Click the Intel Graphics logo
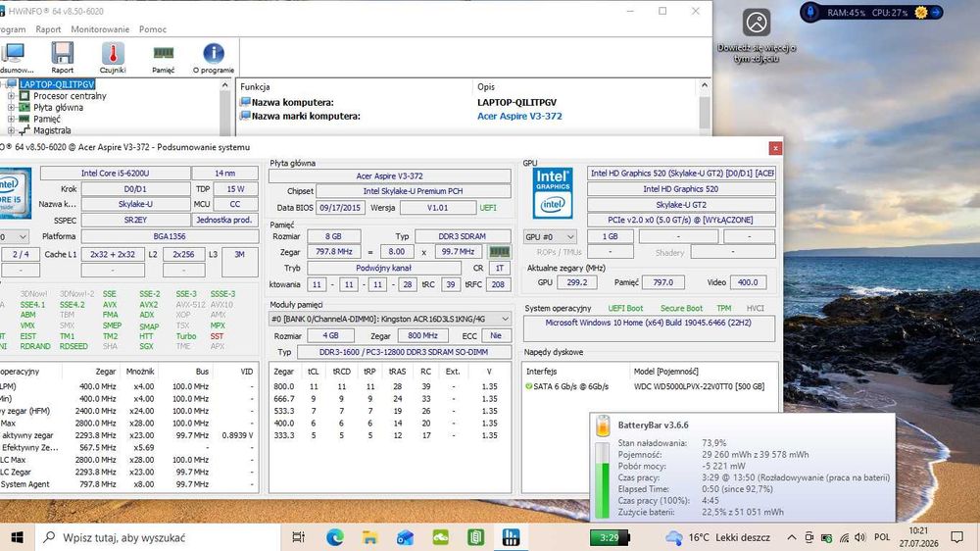The width and height of the screenshot is (980, 551). point(553,192)
